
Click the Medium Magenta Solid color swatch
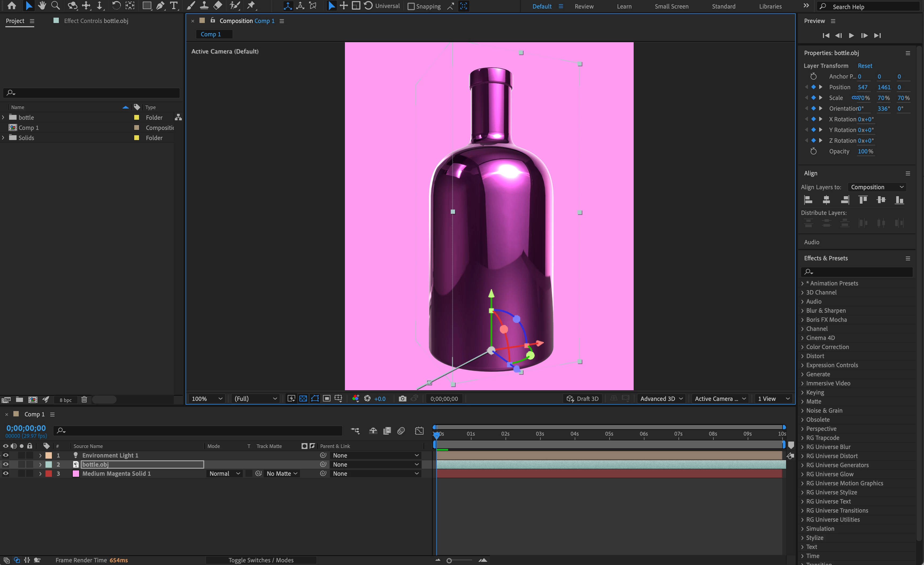pos(76,474)
